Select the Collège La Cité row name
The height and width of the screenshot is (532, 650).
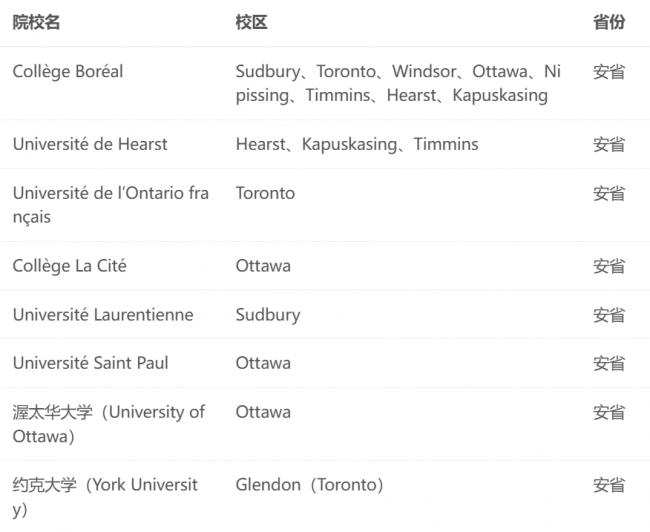[x=70, y=266]
